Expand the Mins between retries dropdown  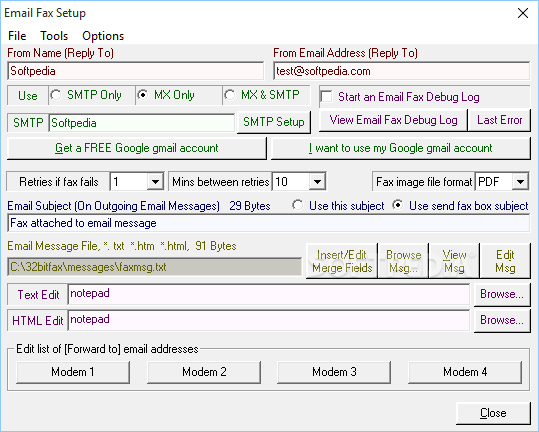[x=317, y=181]
